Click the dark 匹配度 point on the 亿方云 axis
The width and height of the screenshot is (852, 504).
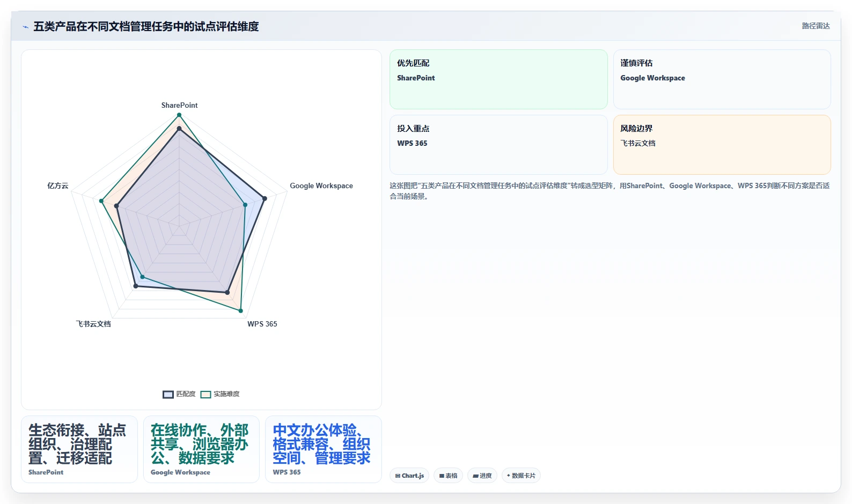116,206
